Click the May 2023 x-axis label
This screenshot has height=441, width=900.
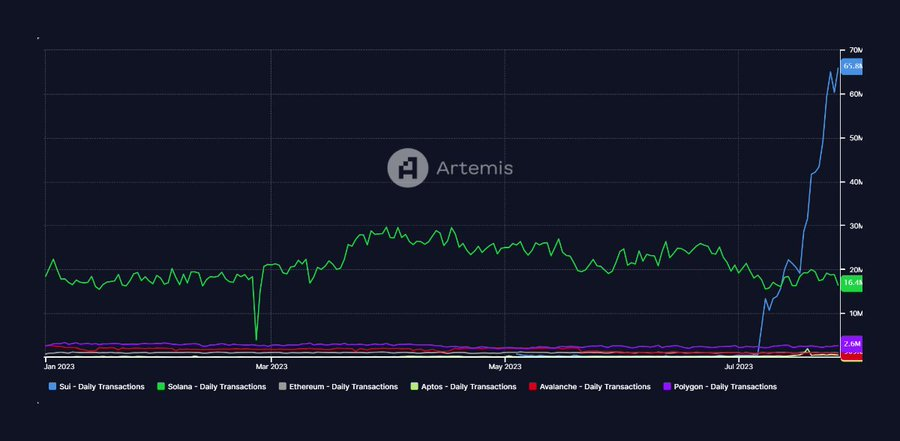[506, 367]
